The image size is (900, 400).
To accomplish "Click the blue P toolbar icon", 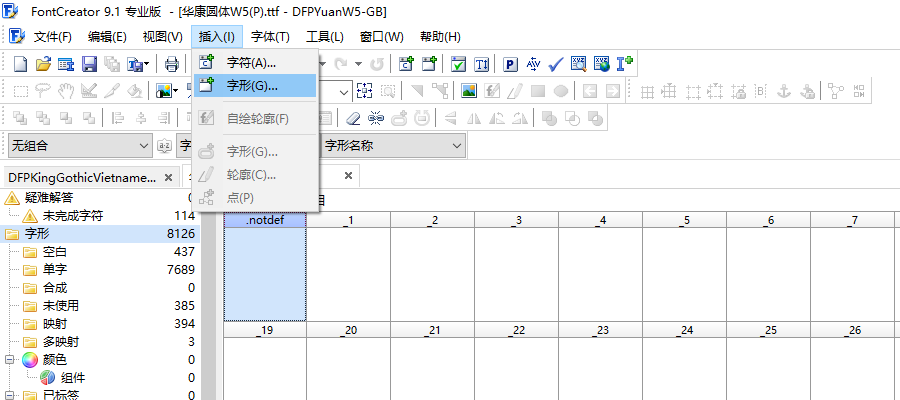I will (x=510, y=64).
